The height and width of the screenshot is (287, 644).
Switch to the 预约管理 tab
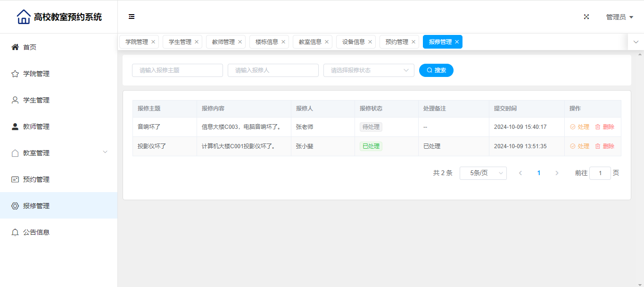pos(396,42)
